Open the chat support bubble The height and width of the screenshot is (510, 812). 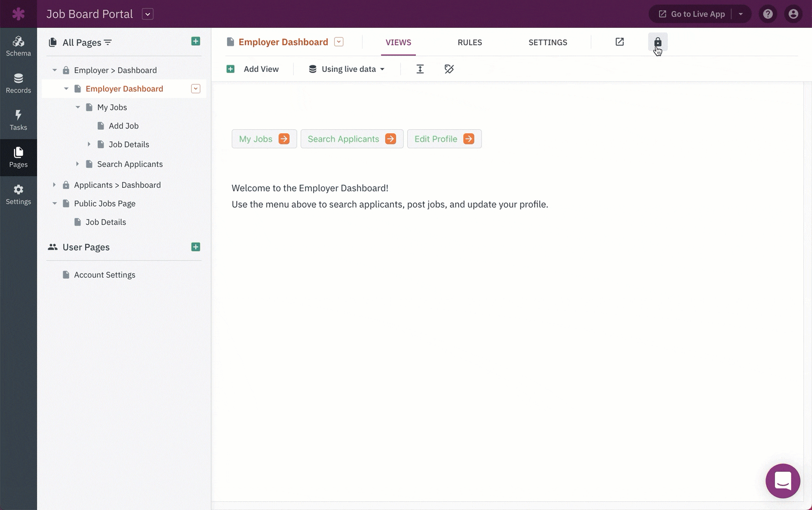(782, 481)
